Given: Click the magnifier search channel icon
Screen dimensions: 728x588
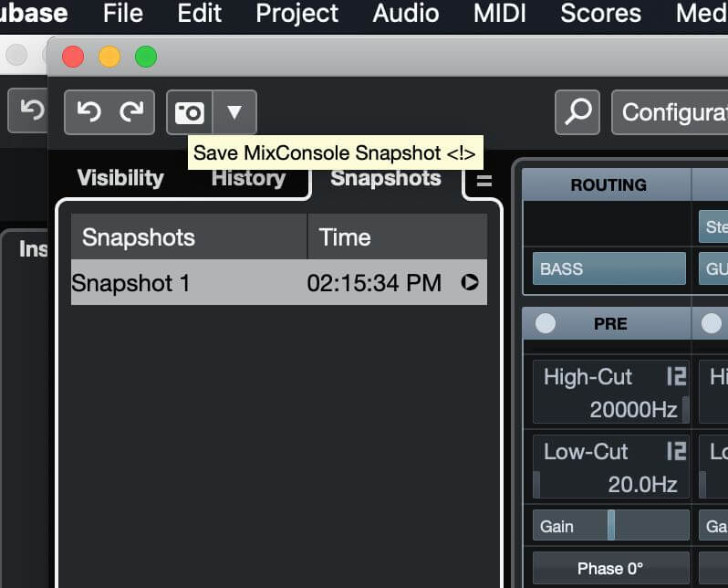Looking at the screenshot, I should [x=577, y=112].
